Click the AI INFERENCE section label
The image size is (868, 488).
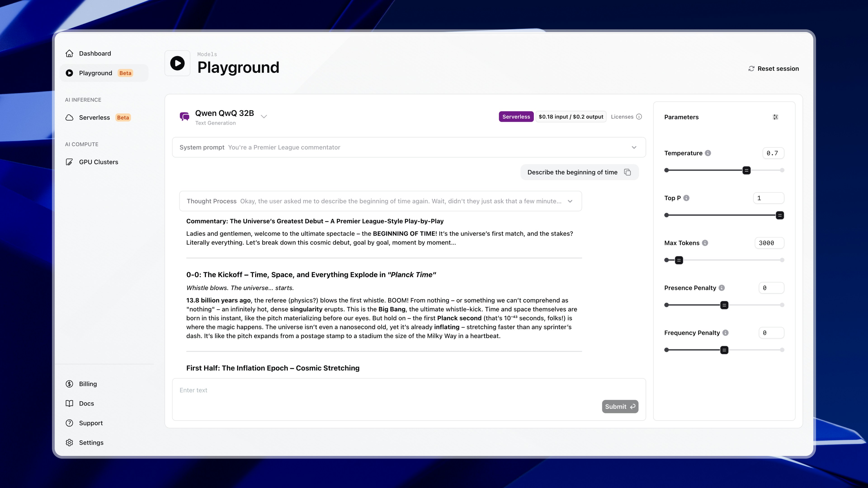click(x=83, y=100)
